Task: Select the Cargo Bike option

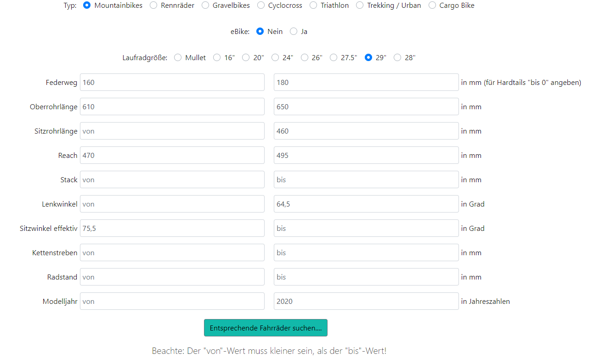Action: point(432,6)
